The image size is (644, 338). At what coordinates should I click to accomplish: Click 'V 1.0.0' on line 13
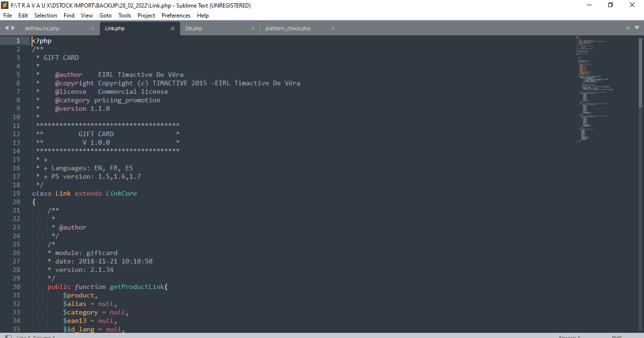(x=96, y=142)
